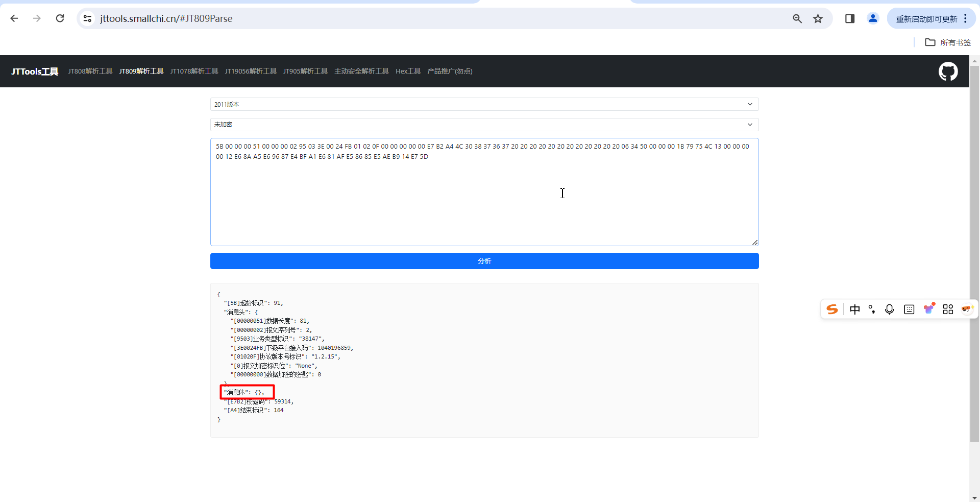View site information icon in address bar
This screenshot has height=502, width=980.
(x=87, y=18)
